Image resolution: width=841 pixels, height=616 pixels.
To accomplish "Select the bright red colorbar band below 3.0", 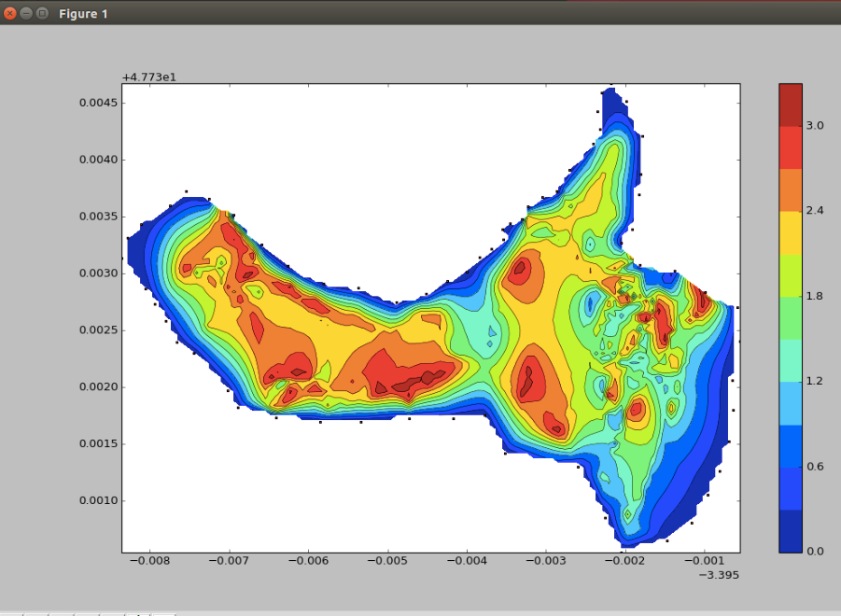I will point(791,148).
